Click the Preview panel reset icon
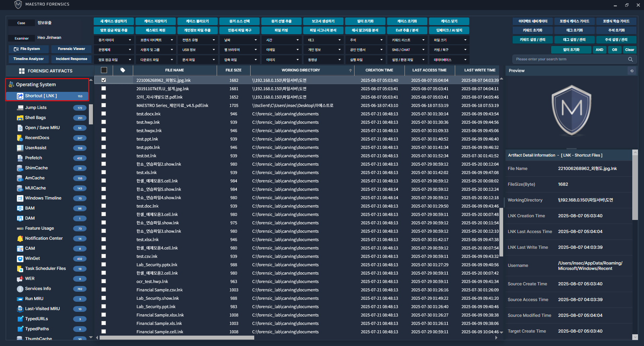Image resolution: width=644 pixels, height=346 pixels. [x=632, y=71]
